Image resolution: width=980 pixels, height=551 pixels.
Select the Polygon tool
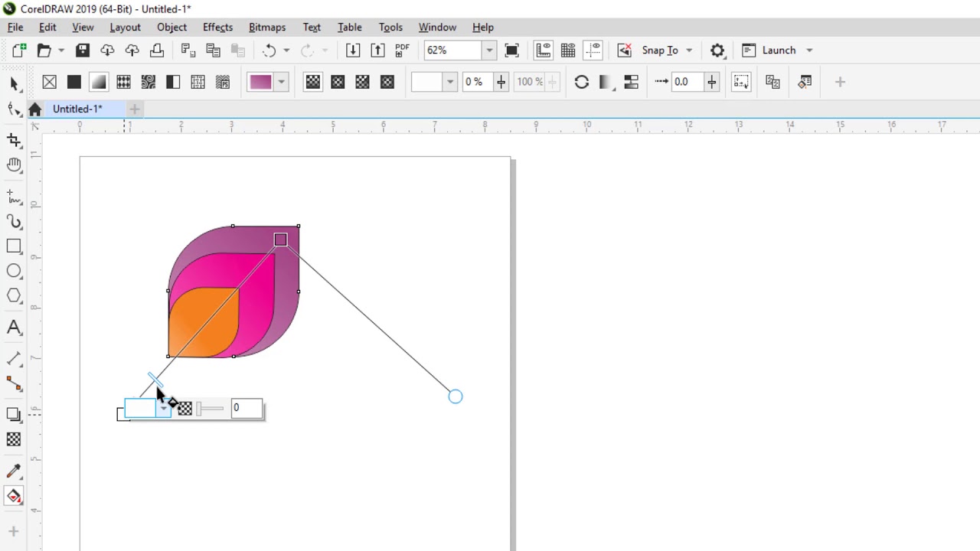pos(14,295)
